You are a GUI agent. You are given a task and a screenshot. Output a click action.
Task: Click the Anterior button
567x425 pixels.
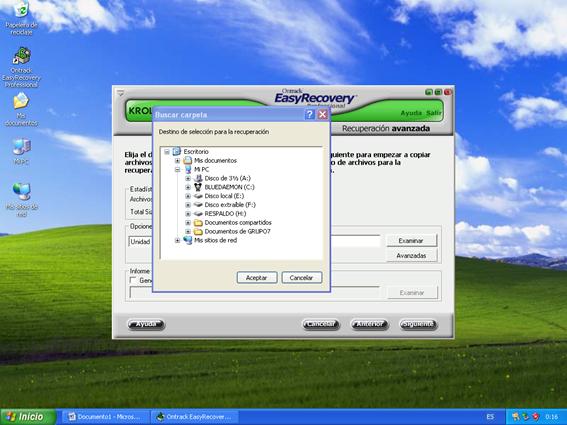pos(369,324)
